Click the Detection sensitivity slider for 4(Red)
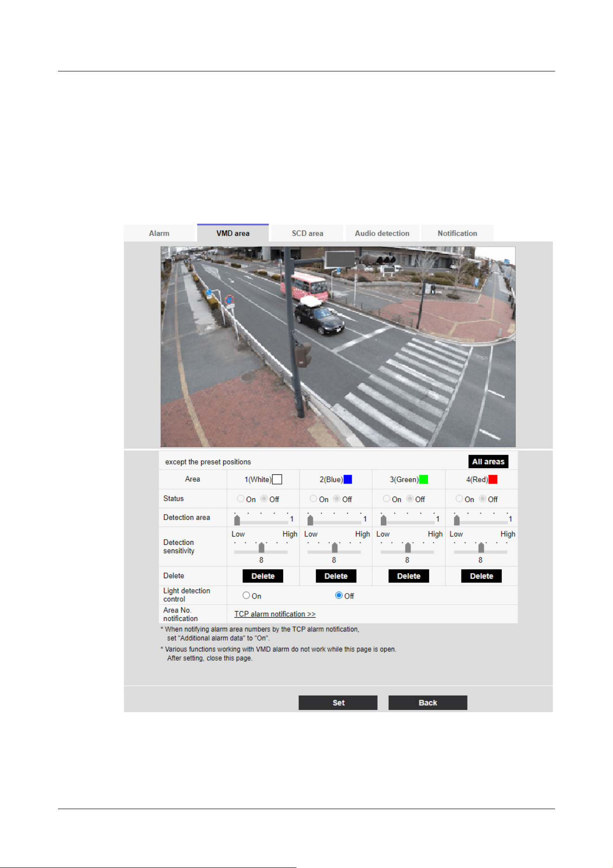This screenshot has height=868, width=613. coord(481,549)
